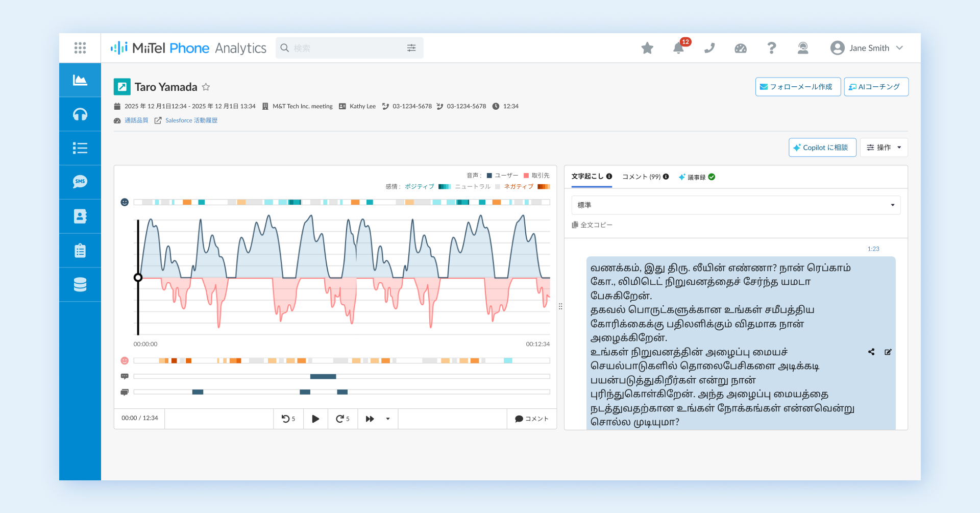Open the SMS chat sidebar icon
The image size is (980, 513).
coord(80,182)
